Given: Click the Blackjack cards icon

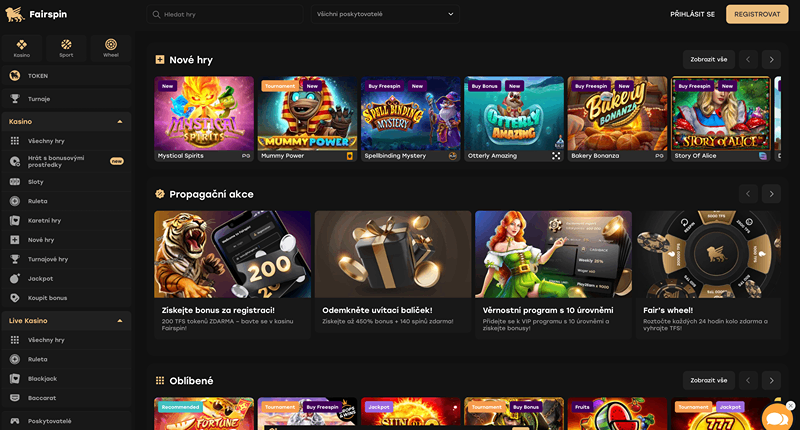Looking at the screenshot, I should click(15, 378).
